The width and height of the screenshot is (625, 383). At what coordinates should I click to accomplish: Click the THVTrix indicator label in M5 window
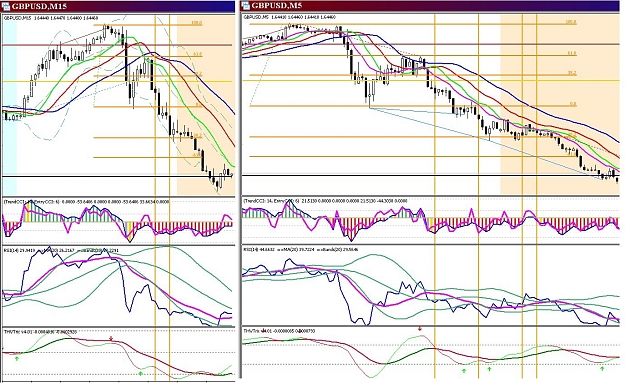click(x=280, y=331)
